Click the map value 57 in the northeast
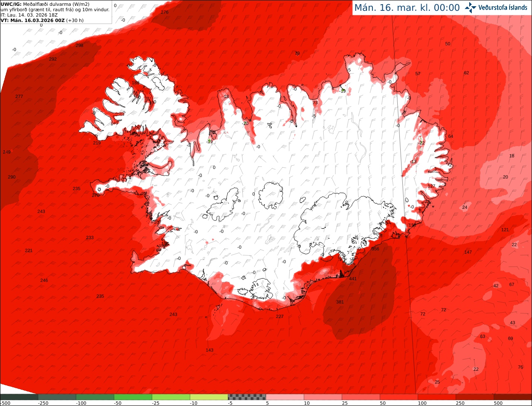This screenshot has height=406, width=532. [x=418, y=73]
